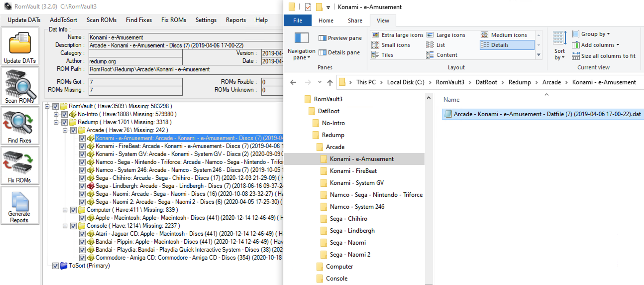The image size is (644, 285).
Task: Toggle checkbox for ToSort (Primary)
Action: point(55,266)
